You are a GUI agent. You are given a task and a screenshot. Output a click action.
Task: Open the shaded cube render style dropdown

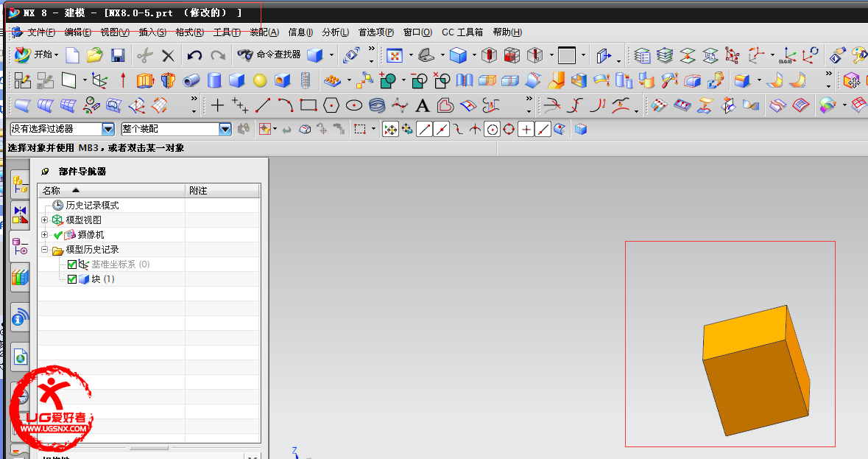(474, 55)
